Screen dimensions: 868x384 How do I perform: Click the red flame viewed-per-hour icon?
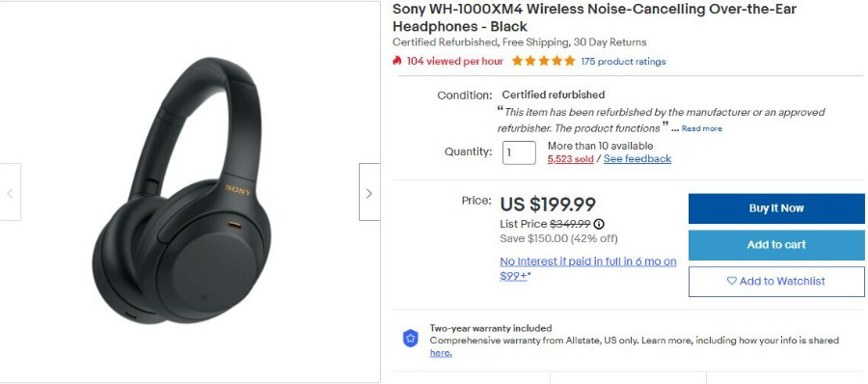(x=397, y=61)
